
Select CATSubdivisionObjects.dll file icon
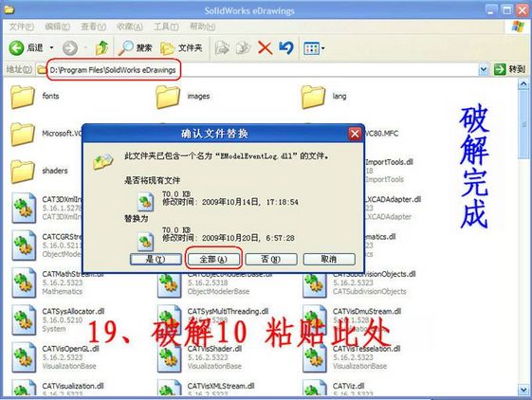[315, 284]
